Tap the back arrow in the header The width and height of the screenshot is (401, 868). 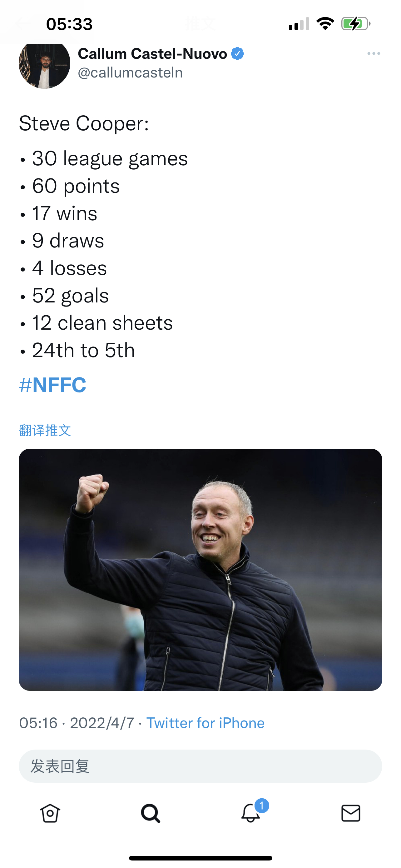point(22,23)
